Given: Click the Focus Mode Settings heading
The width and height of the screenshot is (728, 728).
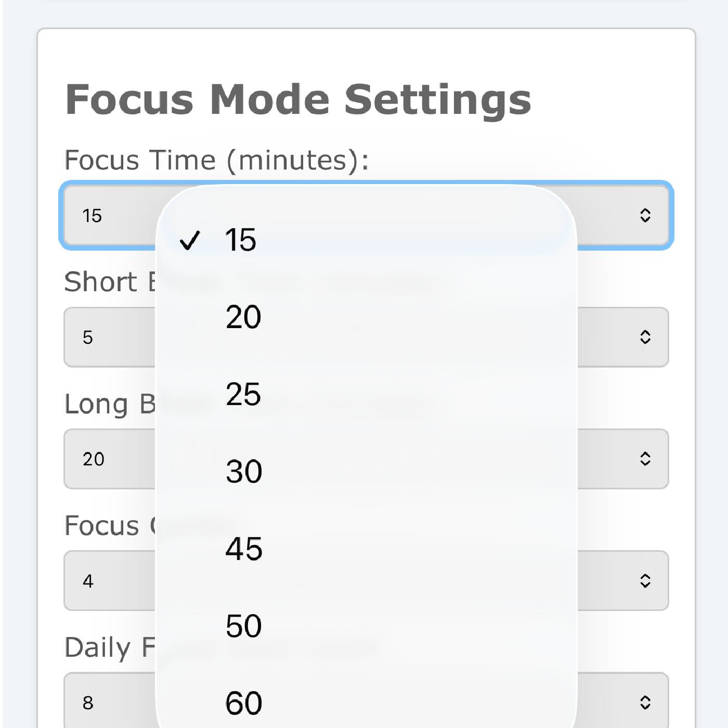Looking at the screenshot, I should point(298,99).
